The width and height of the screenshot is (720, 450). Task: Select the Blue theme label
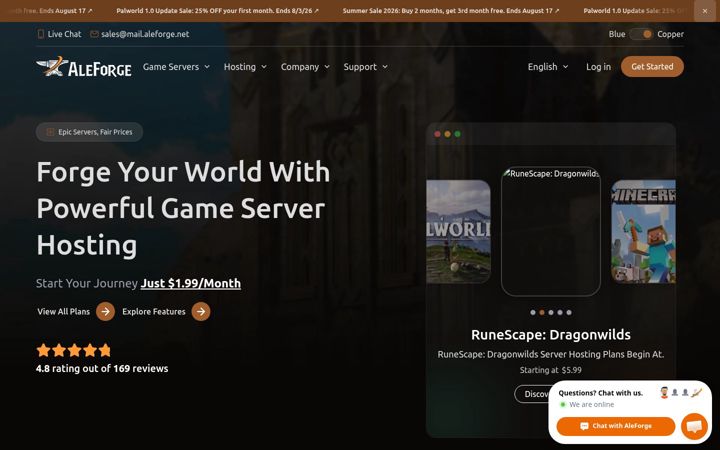[x=617, y=34]
